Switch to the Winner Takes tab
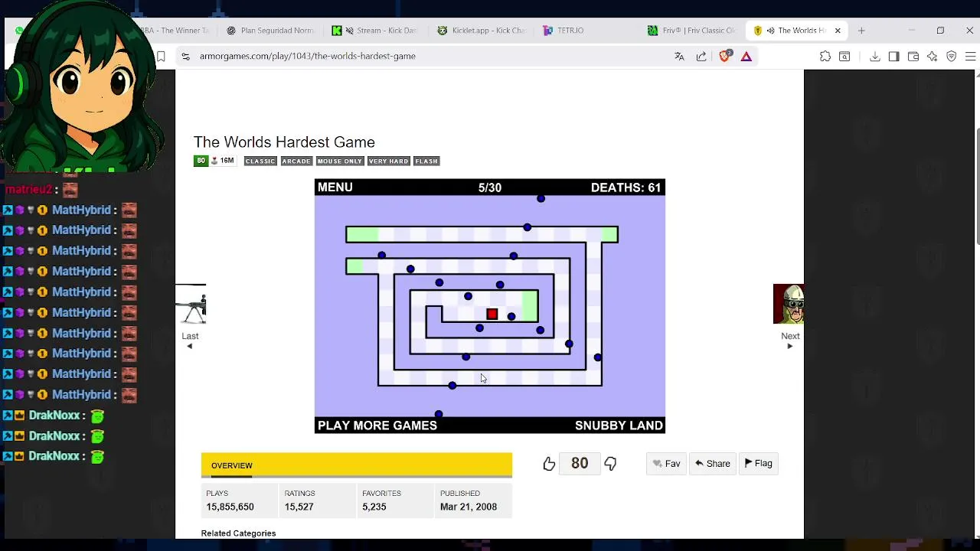 pos(176,31)
